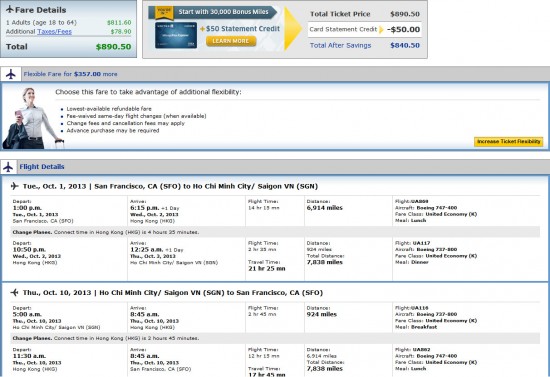Click the airplane icon beside Fare Details
Image resolution: width=550 pixels, height=377 pixels.
pyautogui.click(x=9, y=9)
